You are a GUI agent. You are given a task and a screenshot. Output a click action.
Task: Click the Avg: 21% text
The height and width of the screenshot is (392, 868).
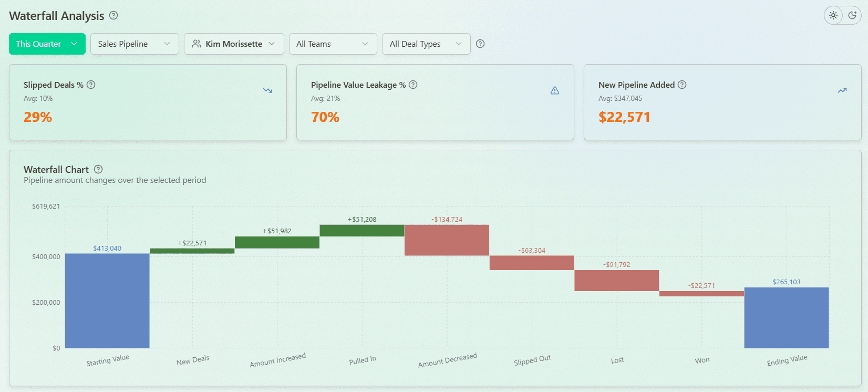[325, 98]
